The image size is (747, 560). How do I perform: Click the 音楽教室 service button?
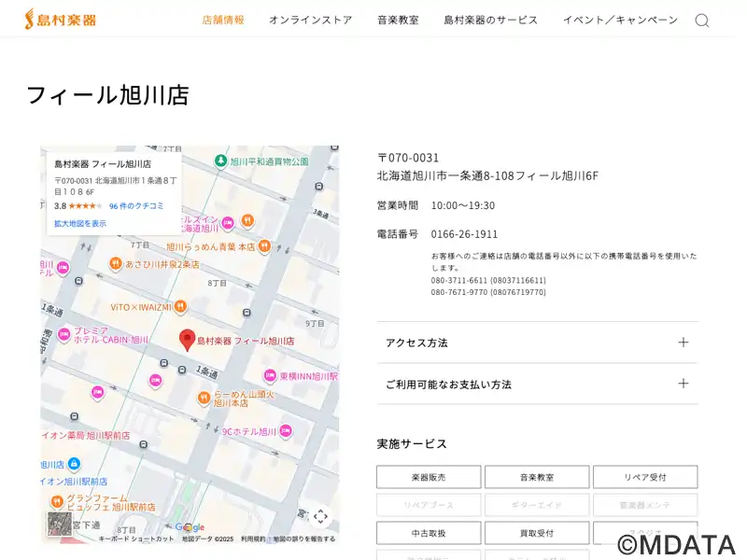click(x=537, y=477)
